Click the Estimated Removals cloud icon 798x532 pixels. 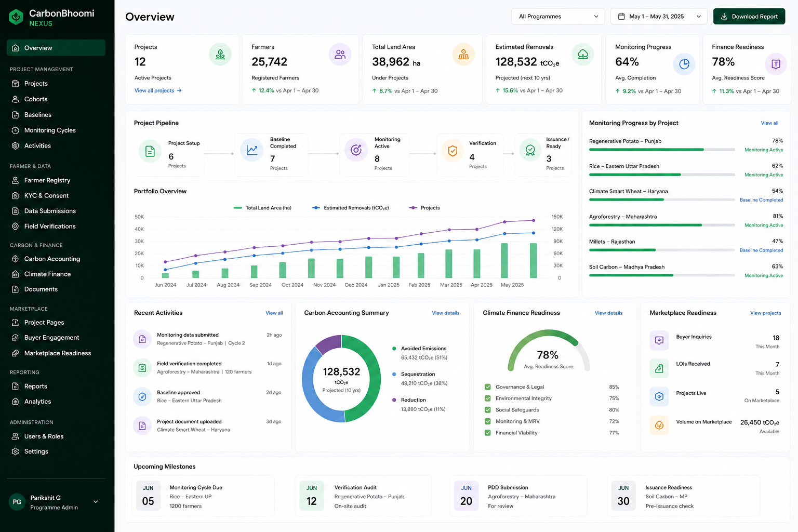point(583,54)
